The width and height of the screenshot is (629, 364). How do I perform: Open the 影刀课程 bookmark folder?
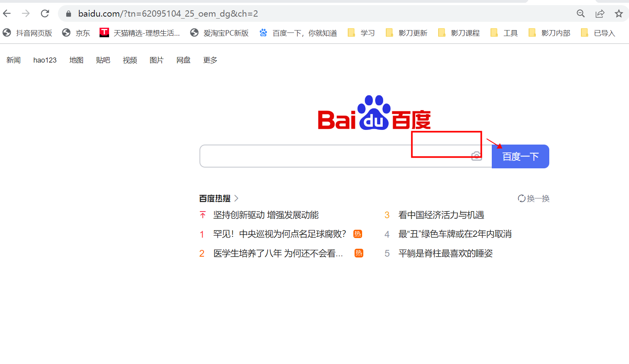tap(459, 33)
